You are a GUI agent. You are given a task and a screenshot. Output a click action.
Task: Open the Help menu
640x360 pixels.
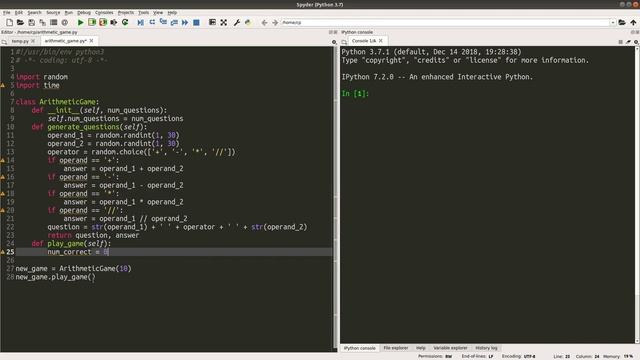pyautogui.click(x=172, y=13)
